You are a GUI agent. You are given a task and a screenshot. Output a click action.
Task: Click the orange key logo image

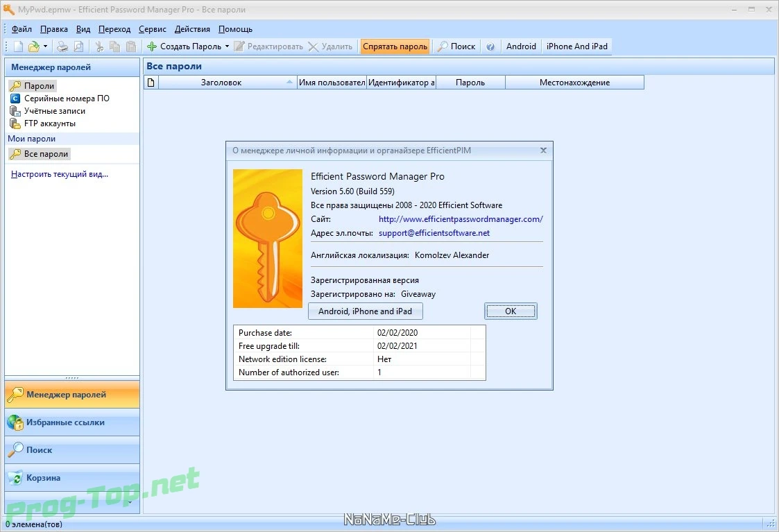[x=268, y=239]
